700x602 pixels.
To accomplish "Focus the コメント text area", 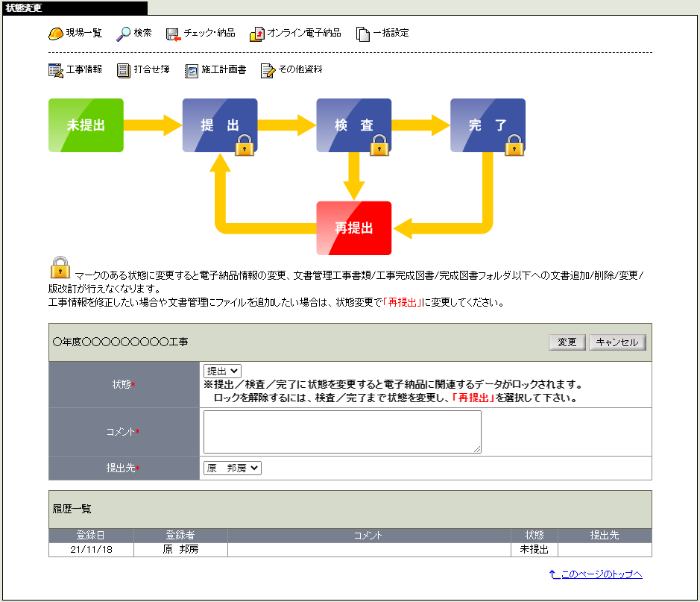I will [342, 432].
